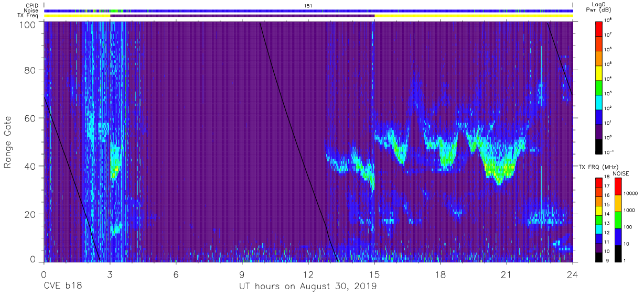Click the black 9–10 MHz TX FRQ swatch
This screenshot has height=297, width=644.
pyautogui.click(x=599, y=256)
